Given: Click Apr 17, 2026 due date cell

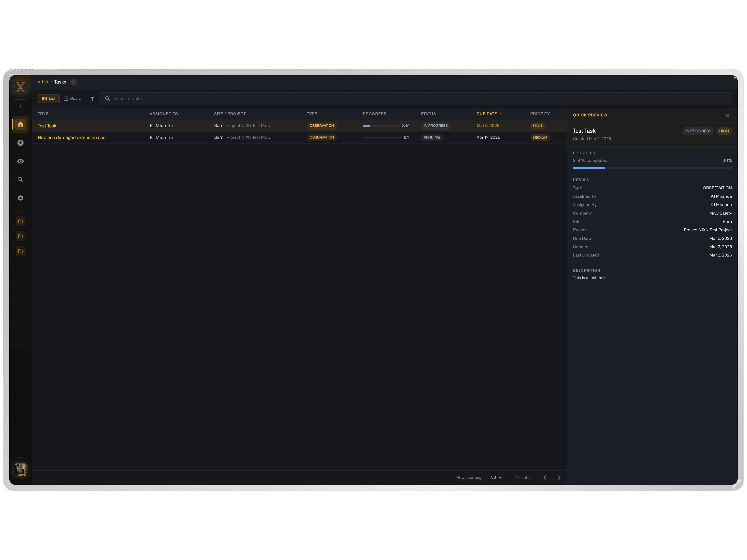Looking at the screenshot, I should coord(488,137).
